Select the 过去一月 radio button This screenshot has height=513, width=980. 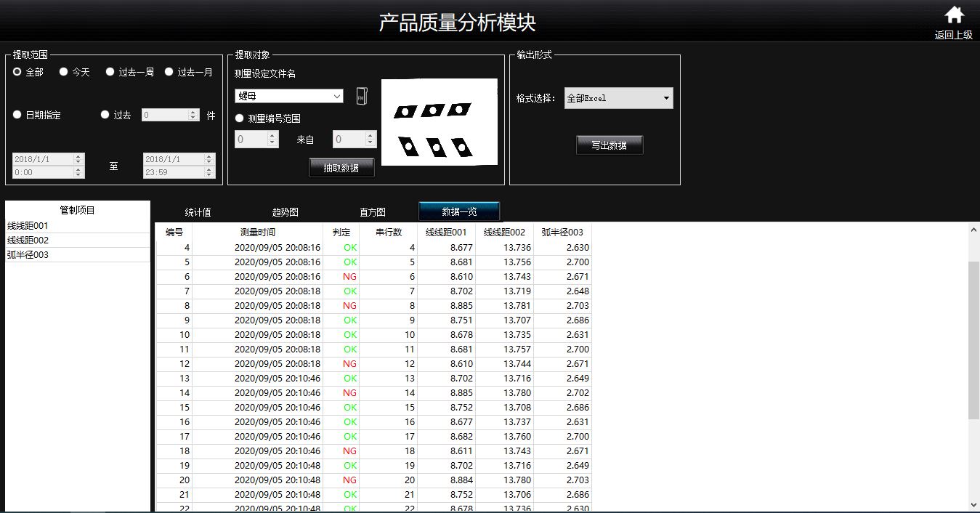(169, 72)
